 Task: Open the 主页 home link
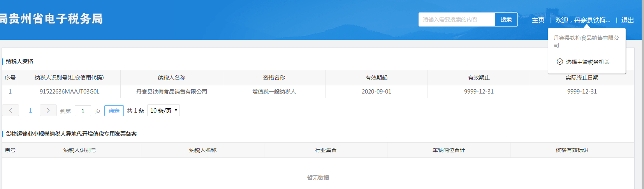(x=538, y=20)
